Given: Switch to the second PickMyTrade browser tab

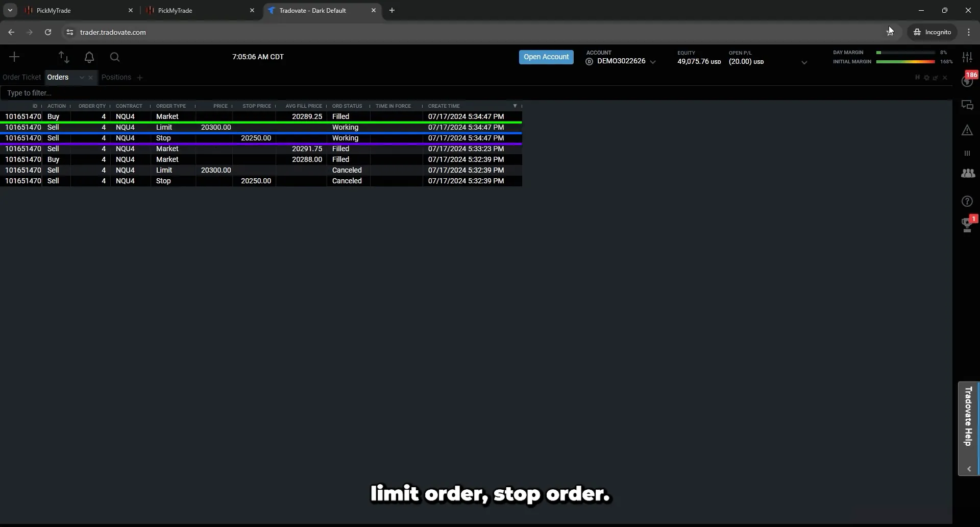Looking at the screenshot, I should [199, 10].
